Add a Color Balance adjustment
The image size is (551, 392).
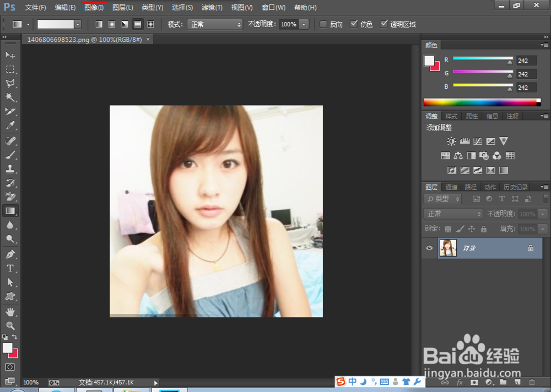458,156
